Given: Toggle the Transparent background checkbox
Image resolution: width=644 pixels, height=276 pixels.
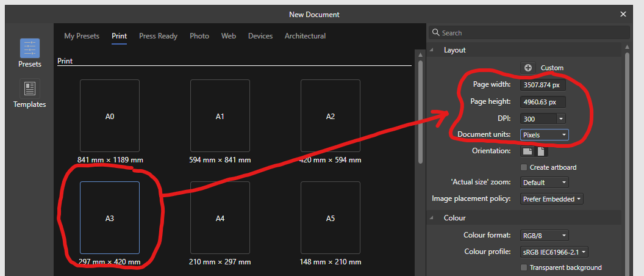Looking at the screenshot, I should pos(524,267).
